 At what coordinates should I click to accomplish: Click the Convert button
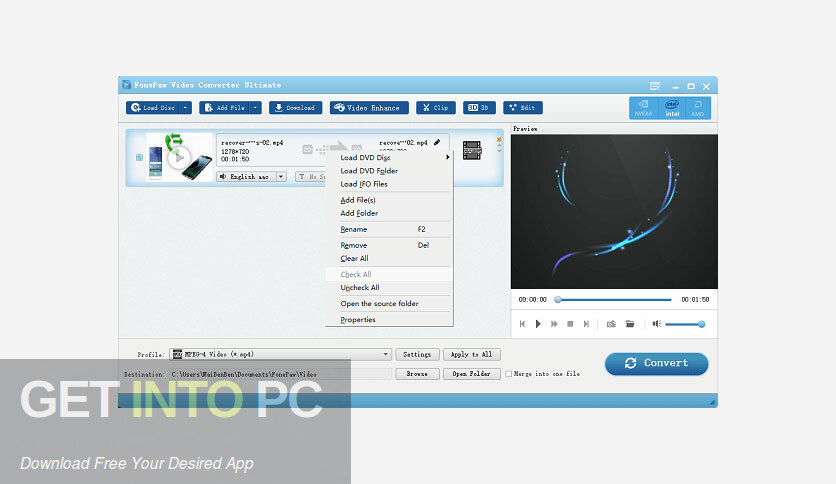tap(656, 364)
